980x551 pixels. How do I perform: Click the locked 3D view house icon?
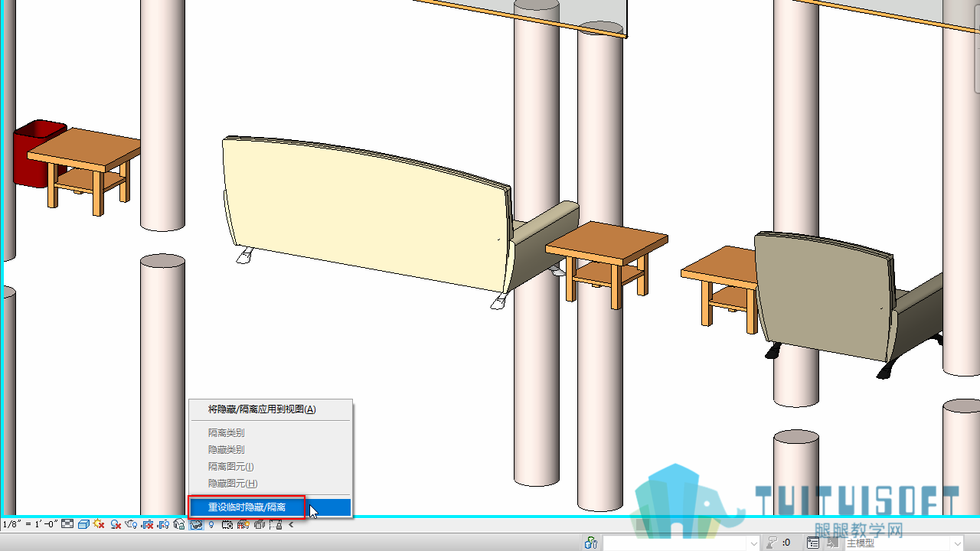pyautogui.click(x=179, y=524)
